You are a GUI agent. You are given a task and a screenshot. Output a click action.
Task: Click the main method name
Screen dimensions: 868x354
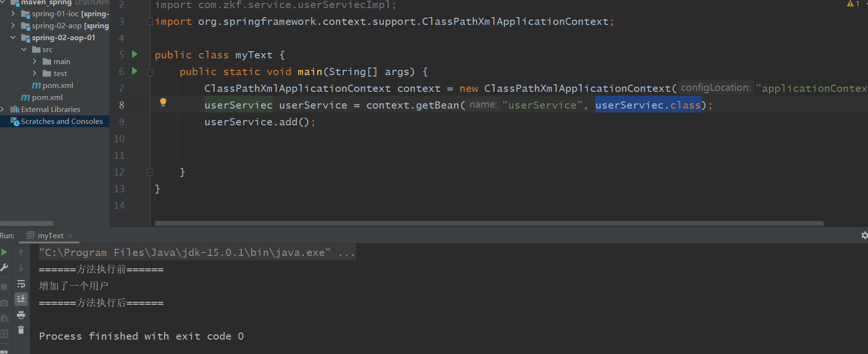click(310, 71)
